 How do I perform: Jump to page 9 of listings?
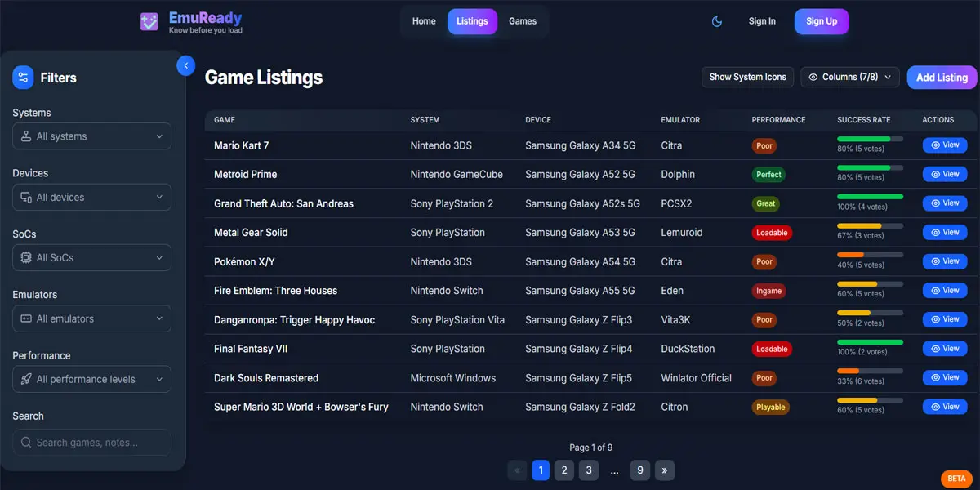point(640,470)
